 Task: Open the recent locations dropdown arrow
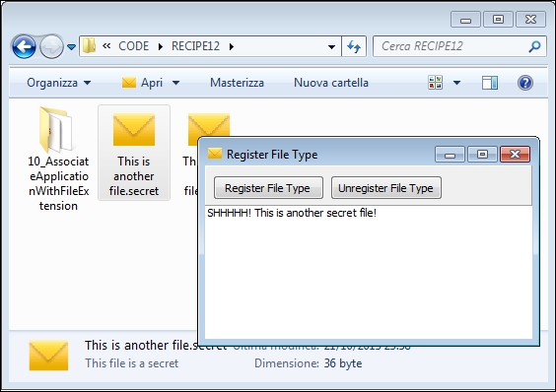click(x=72, y=47)
